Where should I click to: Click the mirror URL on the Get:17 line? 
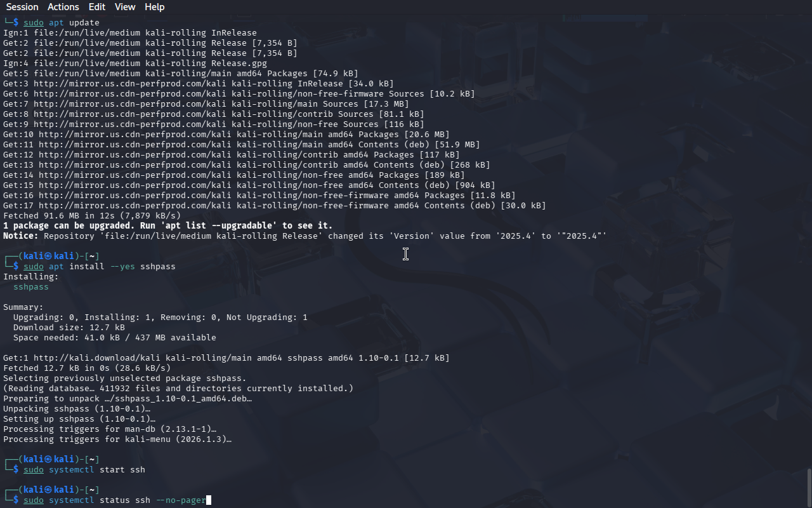point(135,206)
